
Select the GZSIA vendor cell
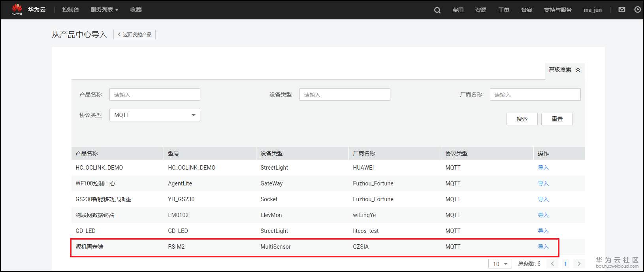[x=361, y=247]
